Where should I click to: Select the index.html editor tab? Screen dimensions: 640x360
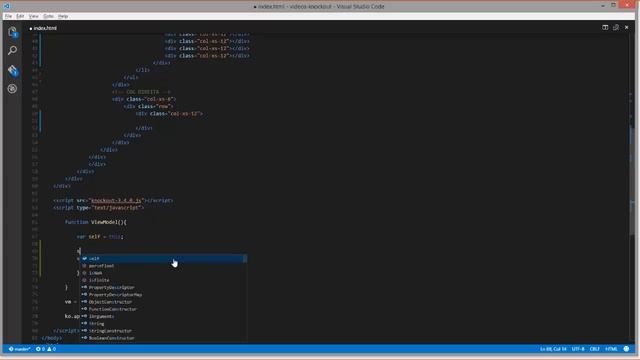click(43, 28)
